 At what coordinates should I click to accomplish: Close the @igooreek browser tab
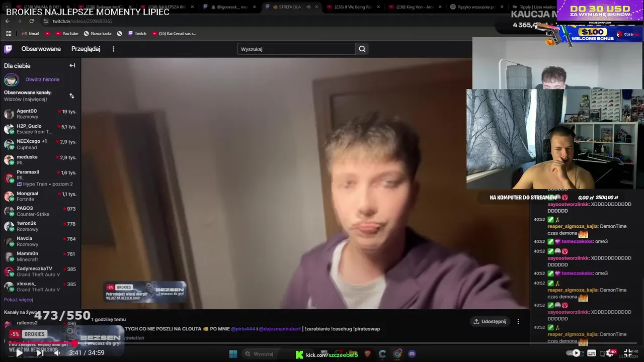(254, 7)
